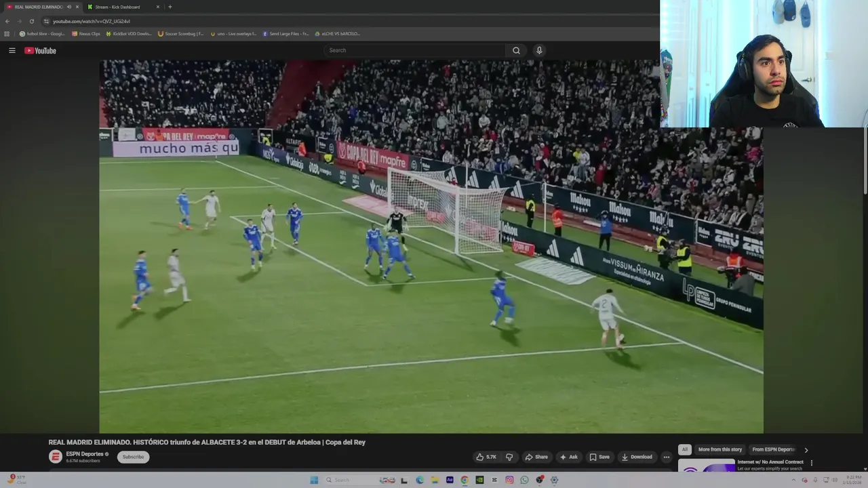The height and width of the screenshot is (488, 868).
Task: Open the YouTube hamburger guide menu
Action: [x=12, y=50]
